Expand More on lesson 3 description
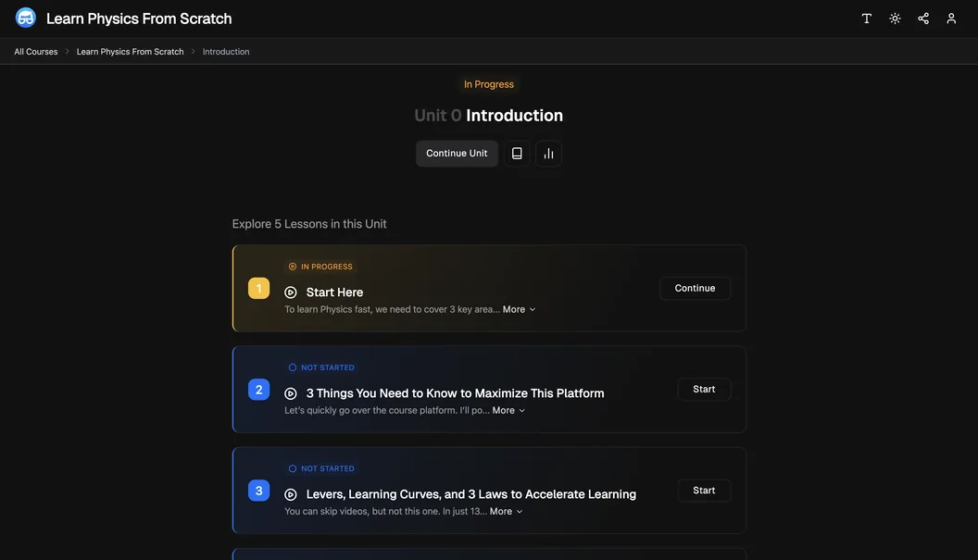Viewport: 978px width, 560px height. [506, 511]
